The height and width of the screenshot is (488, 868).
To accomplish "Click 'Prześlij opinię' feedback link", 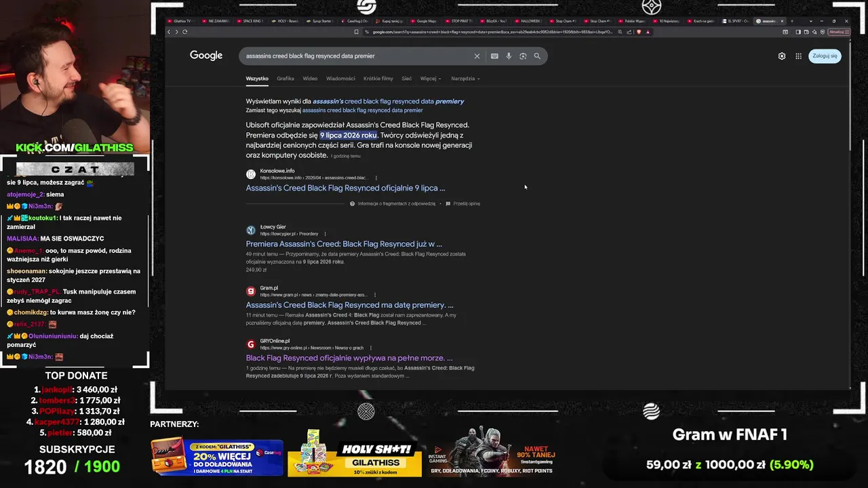I will click(467, 203).
